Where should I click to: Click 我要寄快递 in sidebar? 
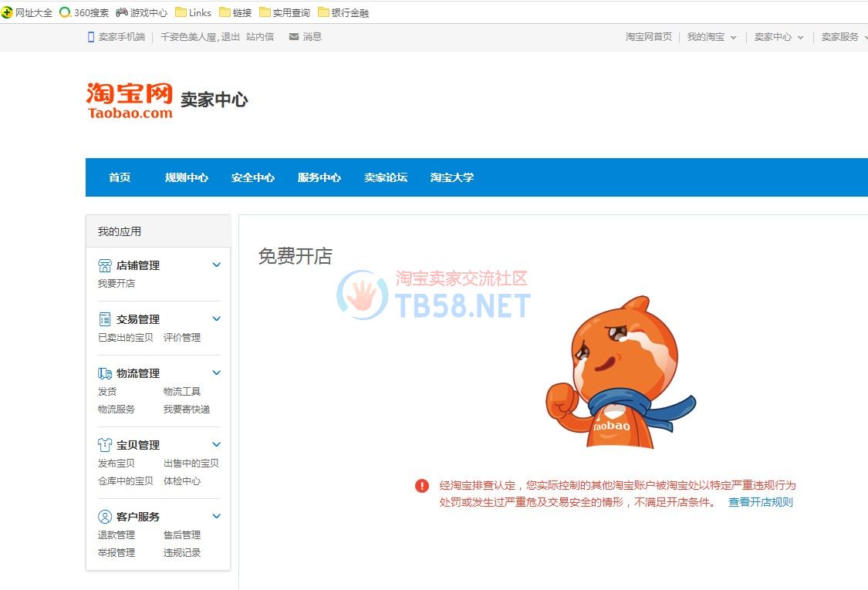pos(187,409)
